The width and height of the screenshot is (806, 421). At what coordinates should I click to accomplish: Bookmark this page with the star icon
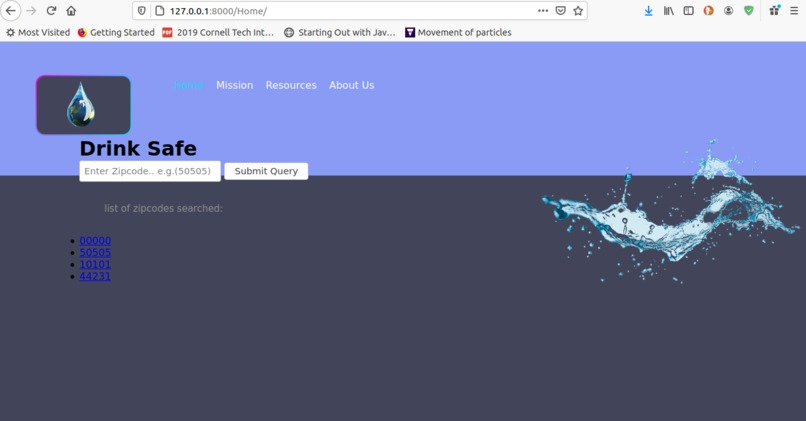point(578,11)
